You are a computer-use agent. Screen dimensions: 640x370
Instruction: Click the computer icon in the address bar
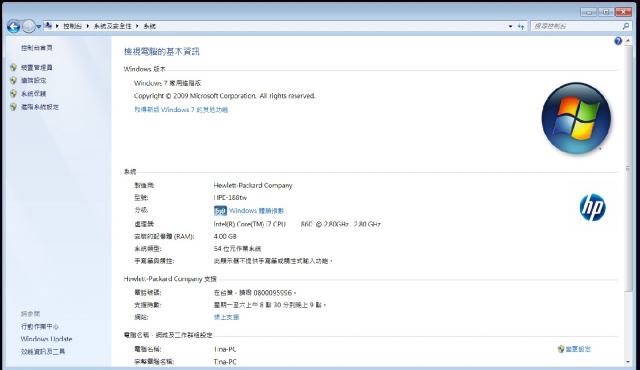[48, 26]
